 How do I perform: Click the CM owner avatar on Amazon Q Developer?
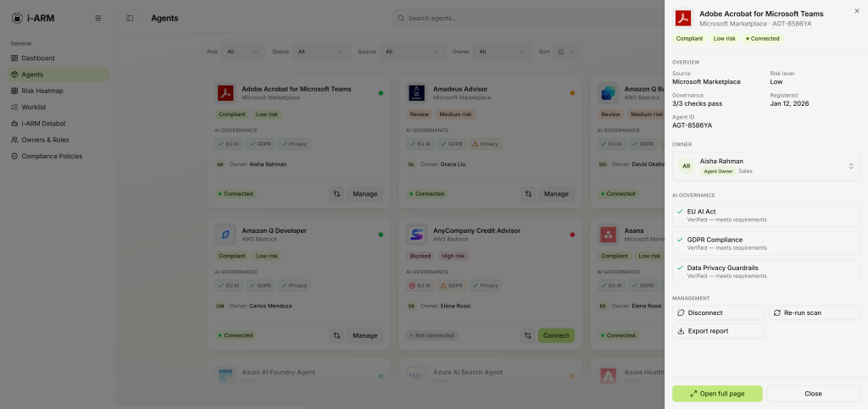click(220, 306)
